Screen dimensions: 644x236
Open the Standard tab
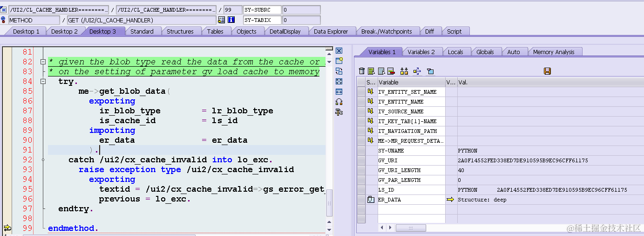coord(142,31)
